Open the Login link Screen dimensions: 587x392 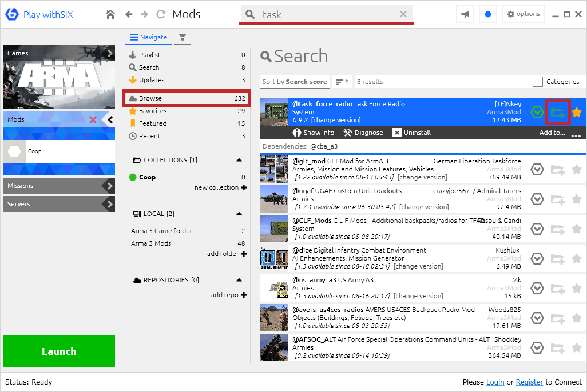click(495, 382)
